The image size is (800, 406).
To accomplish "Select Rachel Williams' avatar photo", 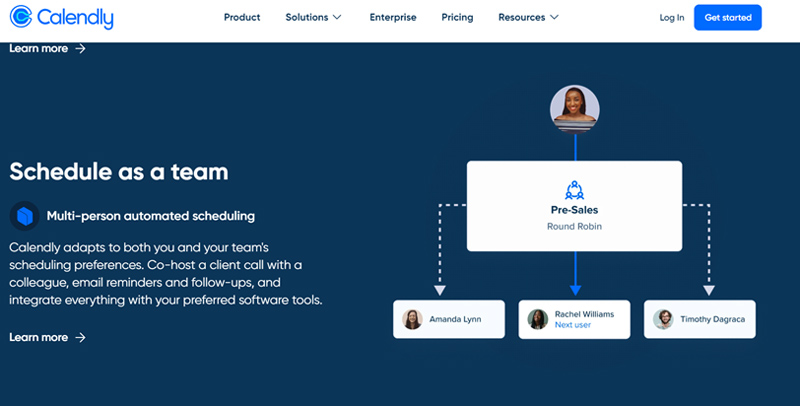I will [538, 319].
